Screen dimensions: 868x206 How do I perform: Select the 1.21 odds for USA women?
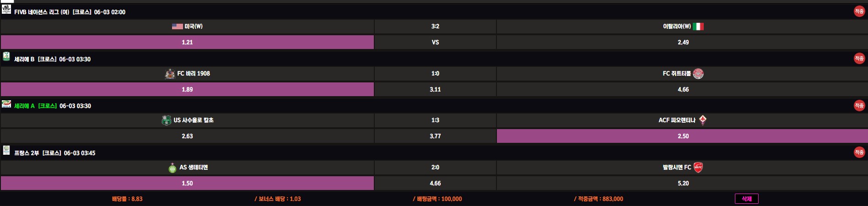187,42
